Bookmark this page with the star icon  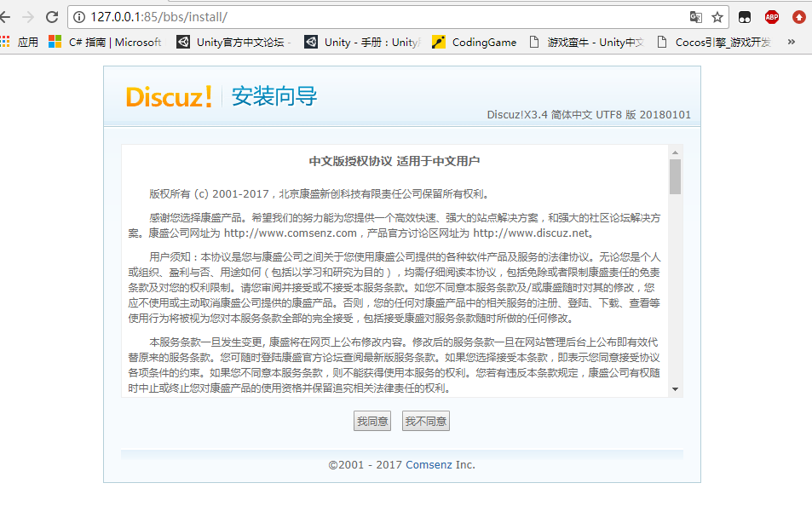[717, 15]
